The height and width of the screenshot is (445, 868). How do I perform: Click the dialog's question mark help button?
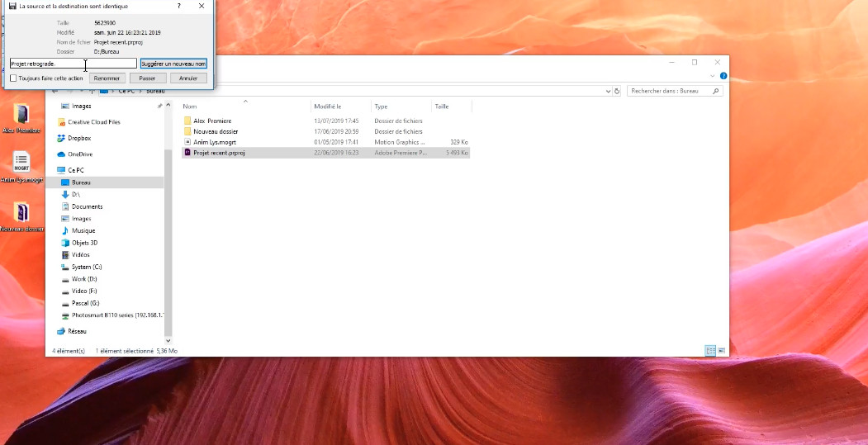pyautogui.click(x=179, y=6)
